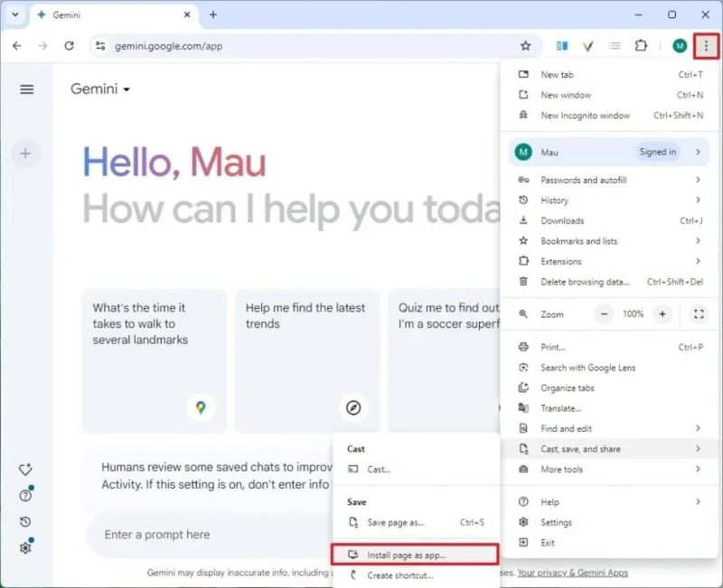Open Gemini sidebar settings gear
This screenshot has height=588, width=723.
pyautogui.click(x=25, y=547)
